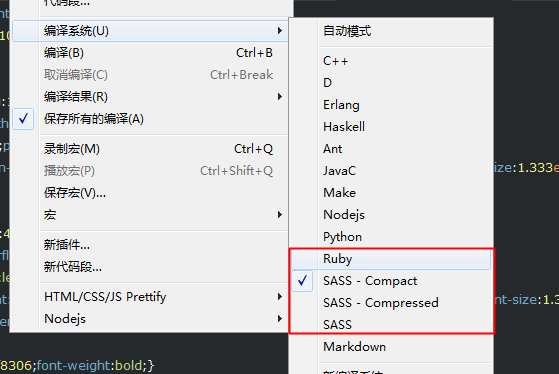
Task: Pick Ant build system
Action: click(391, 149)
